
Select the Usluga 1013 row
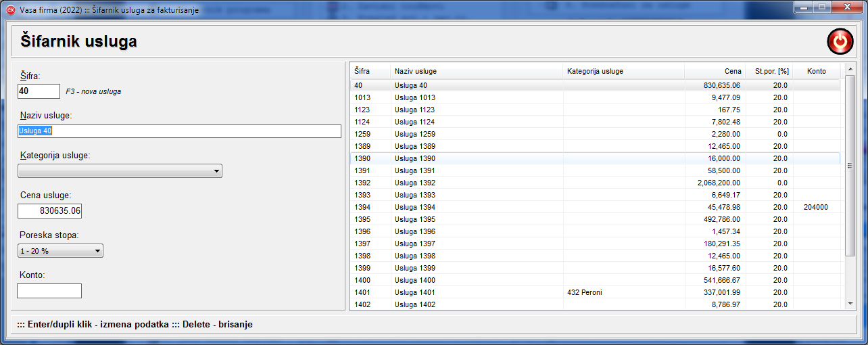click(x=595, y=97)
